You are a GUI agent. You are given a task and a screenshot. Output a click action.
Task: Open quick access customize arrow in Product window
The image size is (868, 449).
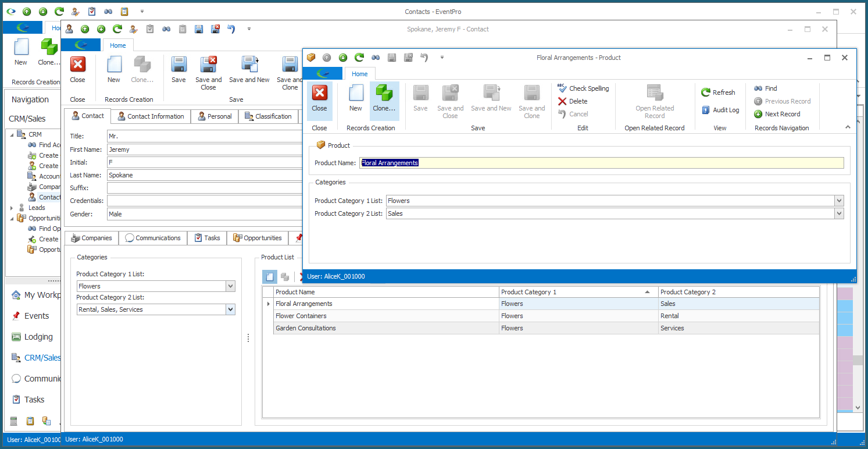[442, 58]
